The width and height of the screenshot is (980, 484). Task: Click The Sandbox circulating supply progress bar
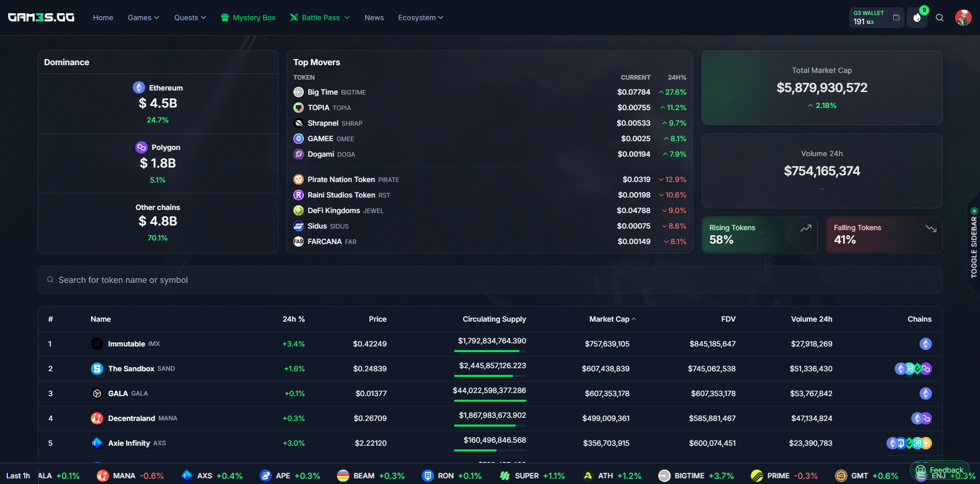point(490,376)
